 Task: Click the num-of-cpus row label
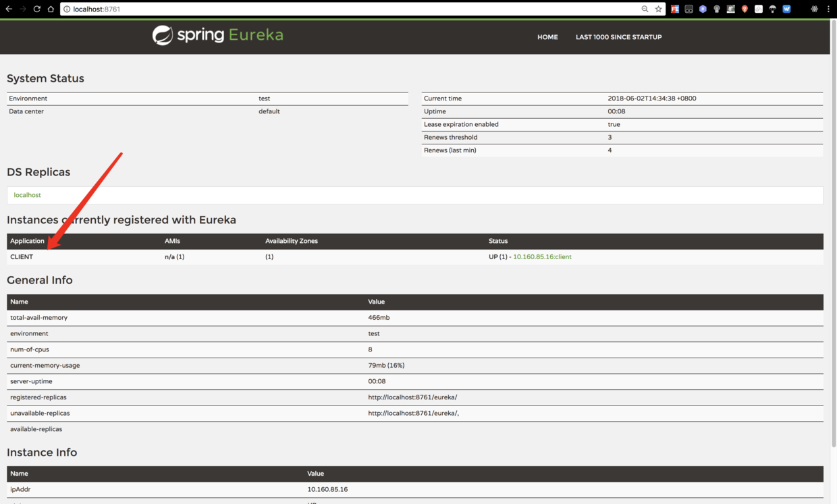coord(30,349)
